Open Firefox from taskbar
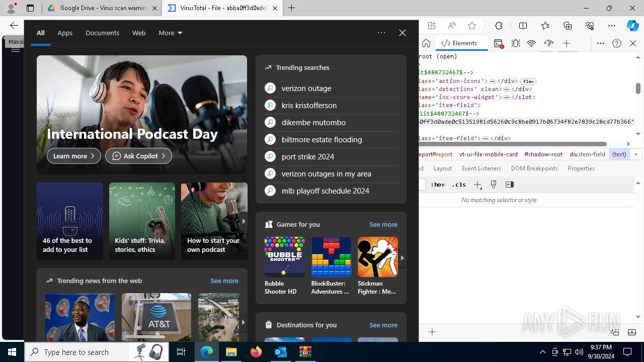 click(x=256, y=352)
